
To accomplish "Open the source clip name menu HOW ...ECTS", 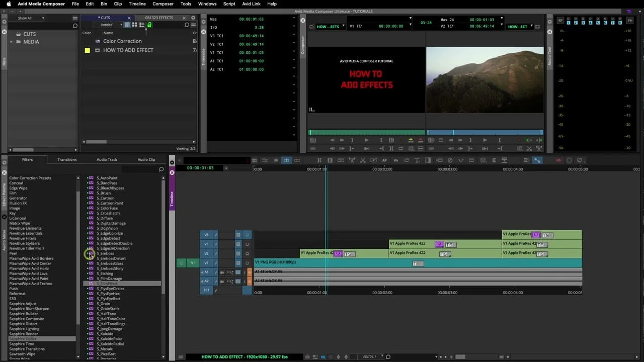I will coord(330,27).
